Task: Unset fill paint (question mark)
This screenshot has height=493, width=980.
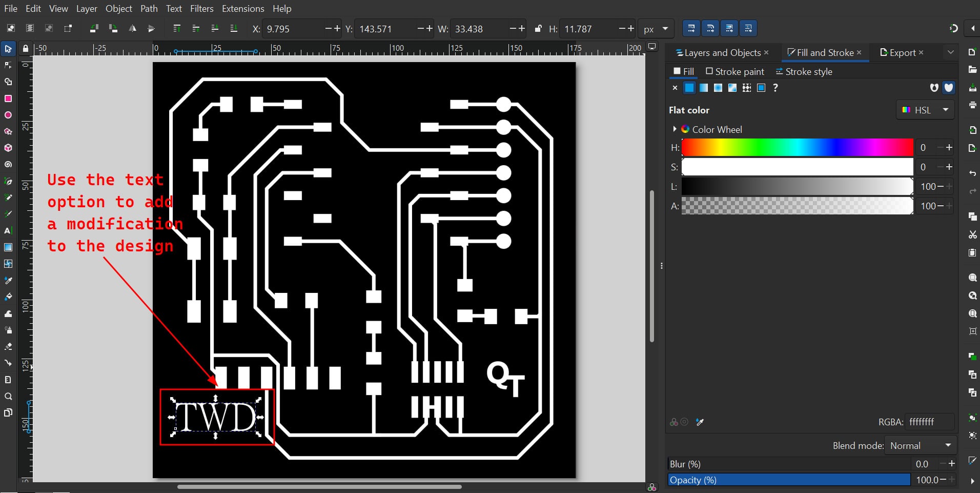Action: point(775,88)
